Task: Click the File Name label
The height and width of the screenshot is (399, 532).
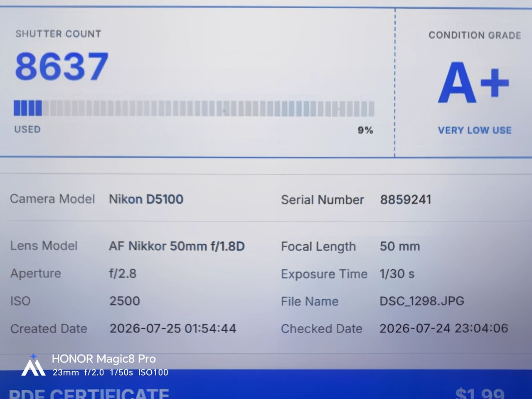Action: 310,301
